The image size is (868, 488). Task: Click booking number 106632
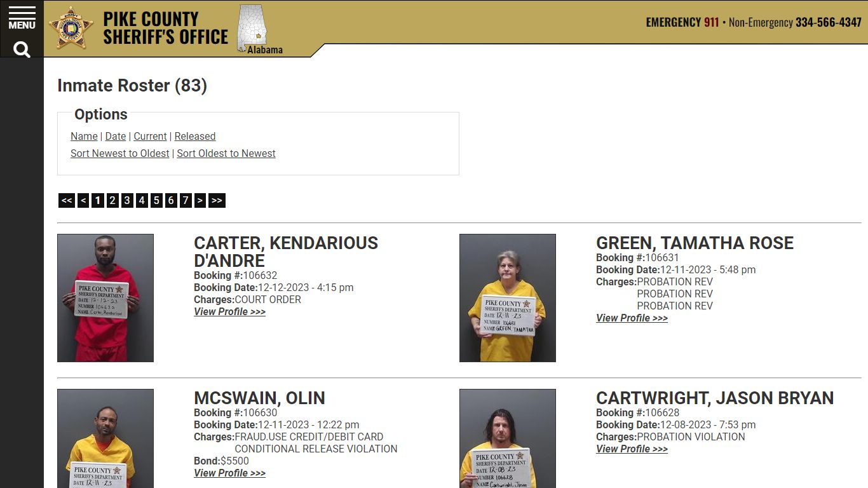260,275
